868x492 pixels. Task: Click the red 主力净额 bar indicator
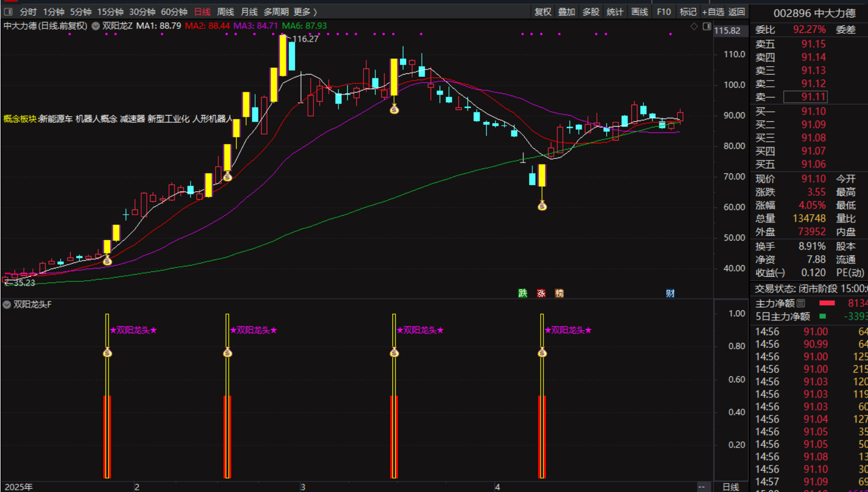point(827,303)
